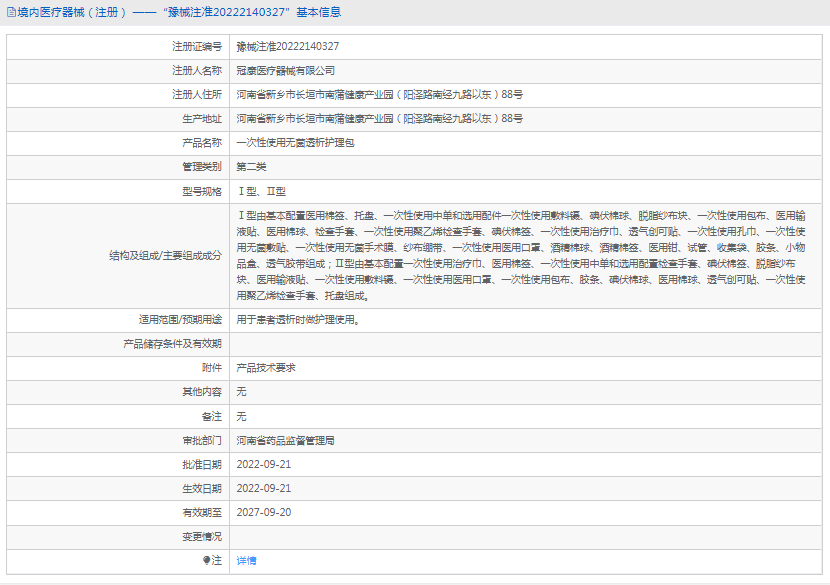
Task: Click the 变更情况 label
Action: point(202,537)
